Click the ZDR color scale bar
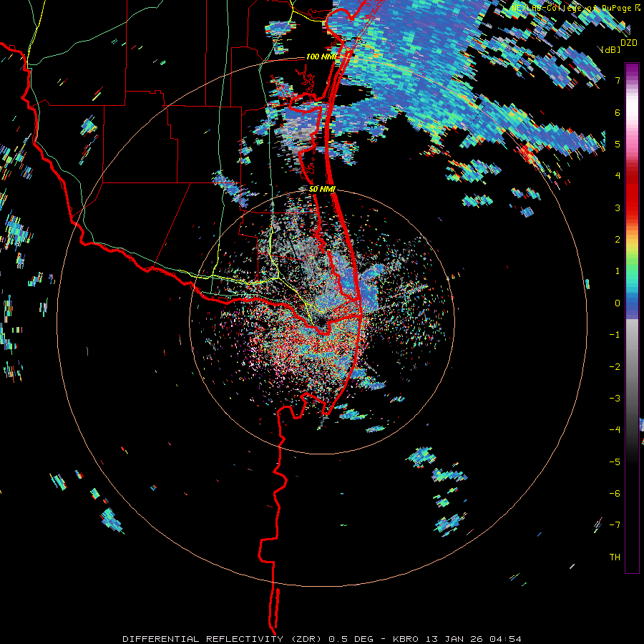644x644 pixels. tap(632, 318)
